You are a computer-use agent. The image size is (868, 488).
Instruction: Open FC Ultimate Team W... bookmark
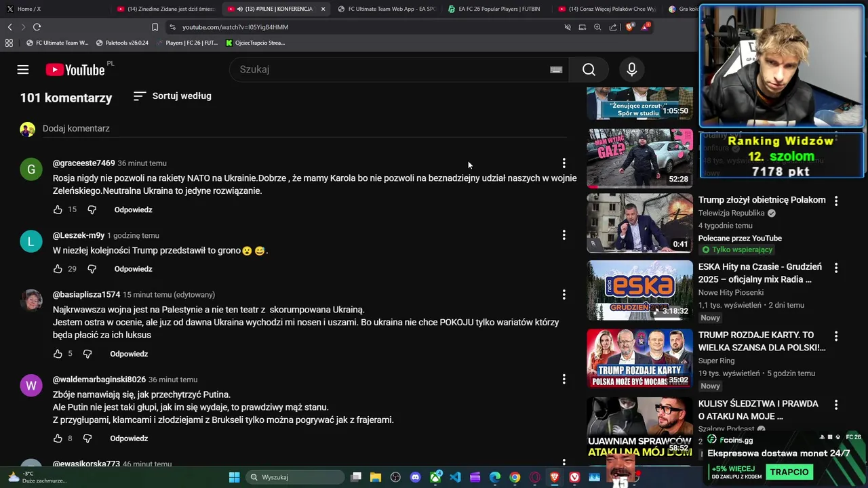pyautogui.click(x=57, y=43)
